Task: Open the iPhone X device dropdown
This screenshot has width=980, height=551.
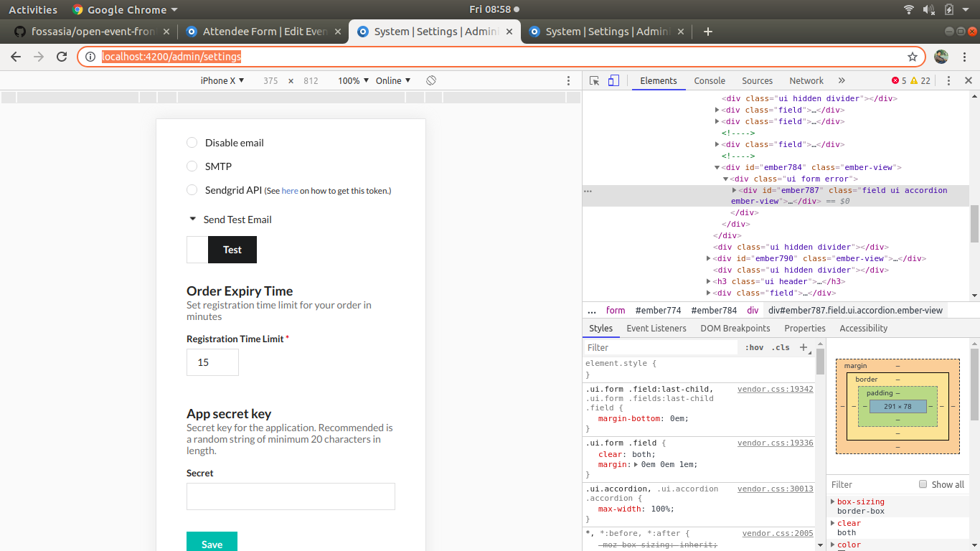Action: (x=222, y=80)
